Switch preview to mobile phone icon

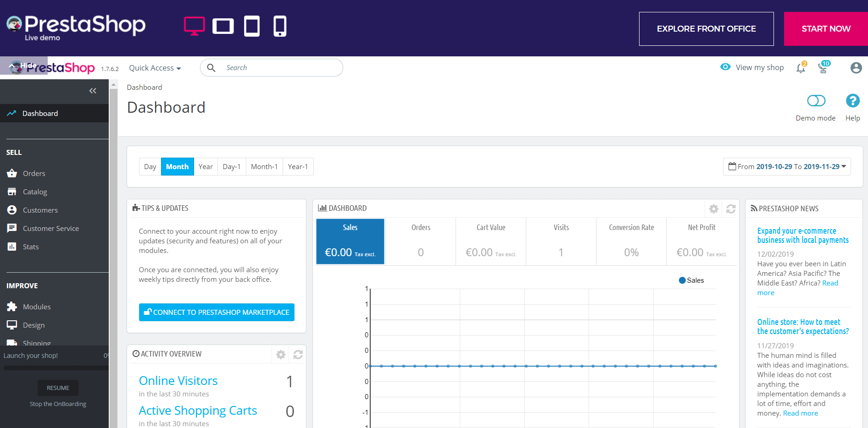[280, 26]
